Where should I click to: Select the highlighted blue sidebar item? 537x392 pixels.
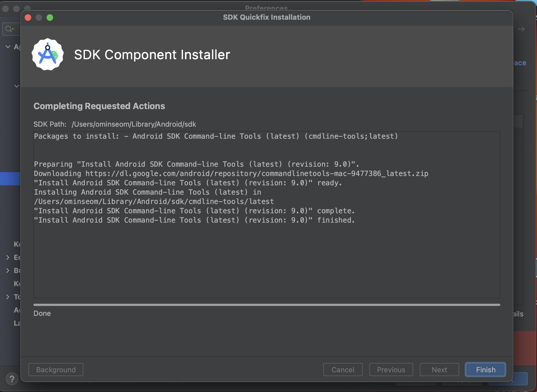(x=10, y=179)
